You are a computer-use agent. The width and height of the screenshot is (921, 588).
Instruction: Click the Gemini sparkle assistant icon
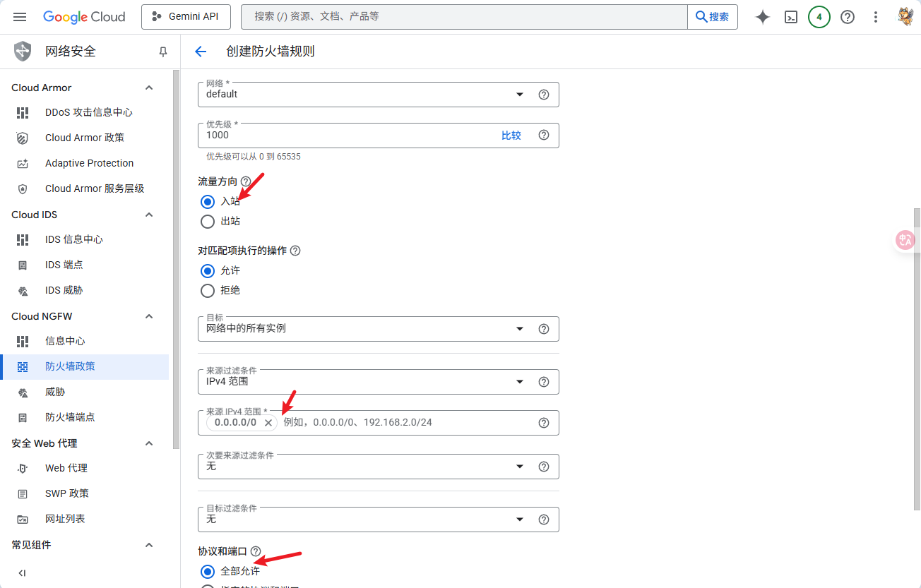[762, 17]
